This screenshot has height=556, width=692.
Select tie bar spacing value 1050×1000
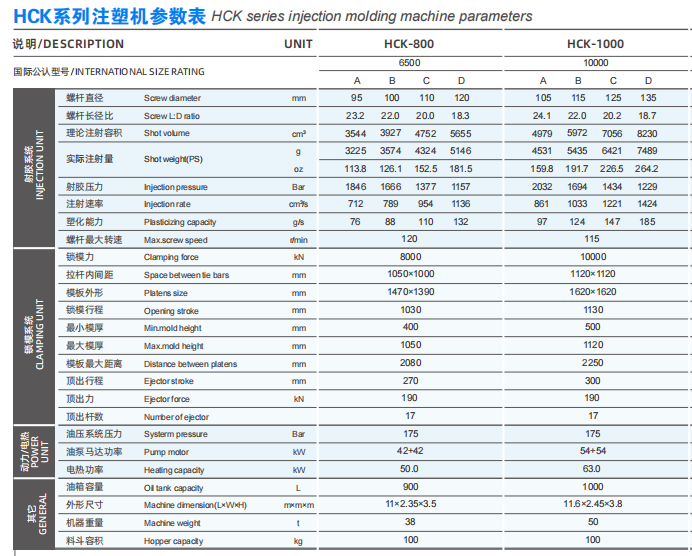pos(410,274)
